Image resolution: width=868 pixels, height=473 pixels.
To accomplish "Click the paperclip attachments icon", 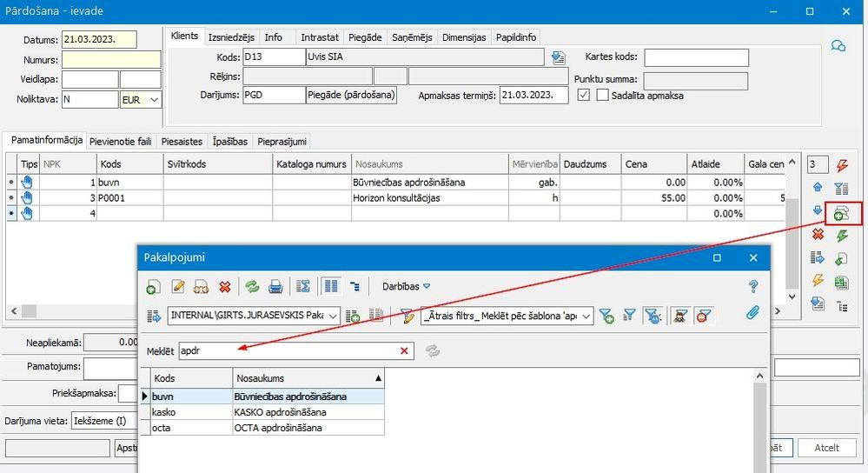I will [752, 313].
